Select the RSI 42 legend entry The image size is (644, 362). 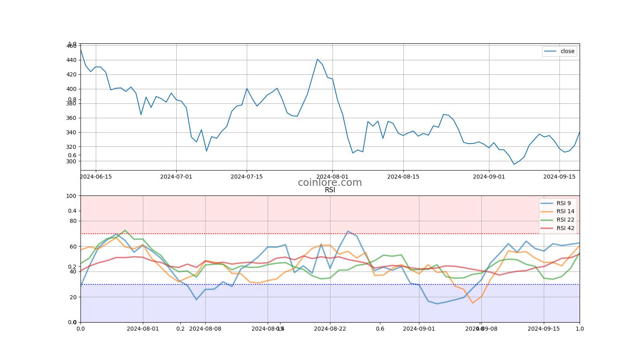558,228
